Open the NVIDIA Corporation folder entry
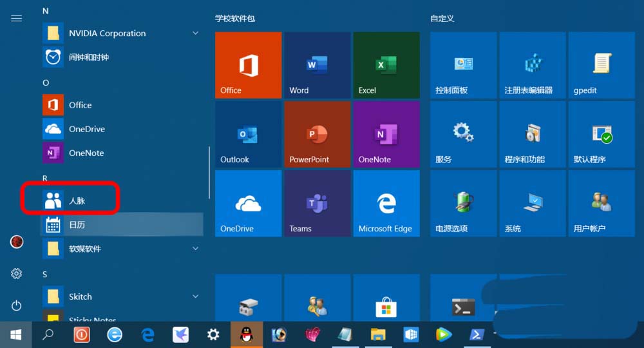 122,33
